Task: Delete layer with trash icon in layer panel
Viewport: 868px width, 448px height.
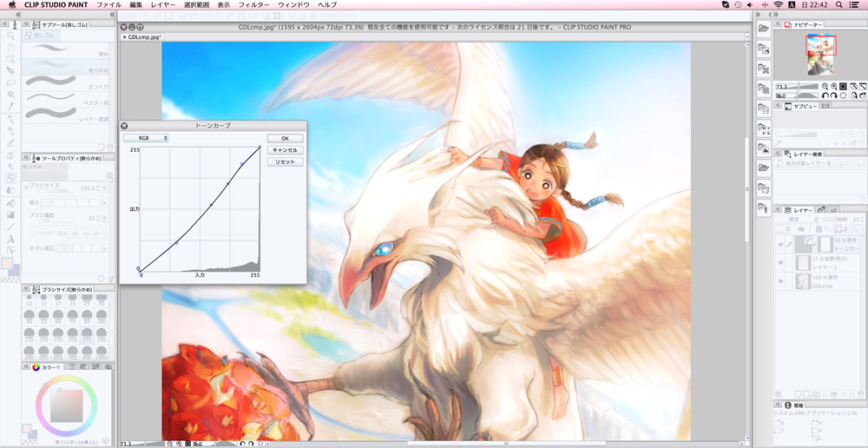Action: tap(859, 395)
